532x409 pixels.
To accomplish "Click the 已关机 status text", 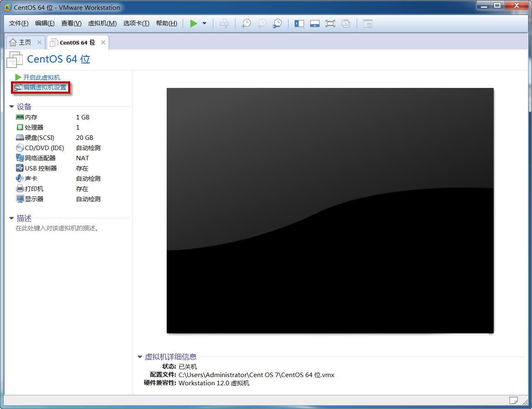I will click(188, 366).
